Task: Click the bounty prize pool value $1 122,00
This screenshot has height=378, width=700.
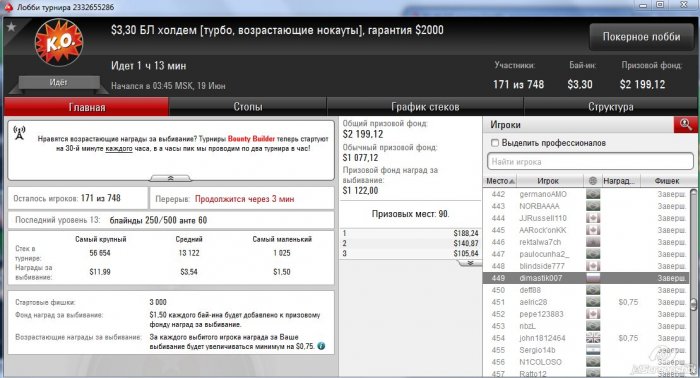Action: click(360, 191)
